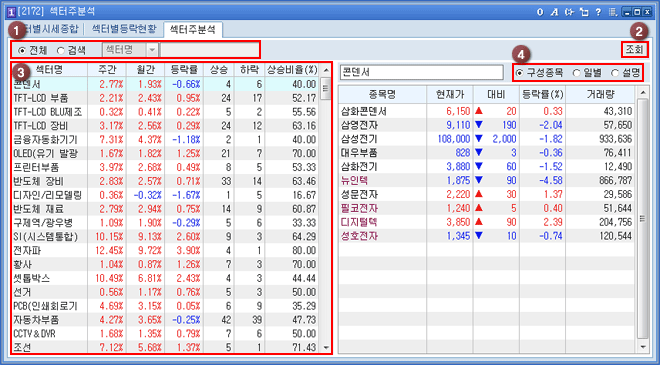Click the app icon in the title bar
Image resolution: width=660 pixels, height=365 pixels.
[11, 12]
